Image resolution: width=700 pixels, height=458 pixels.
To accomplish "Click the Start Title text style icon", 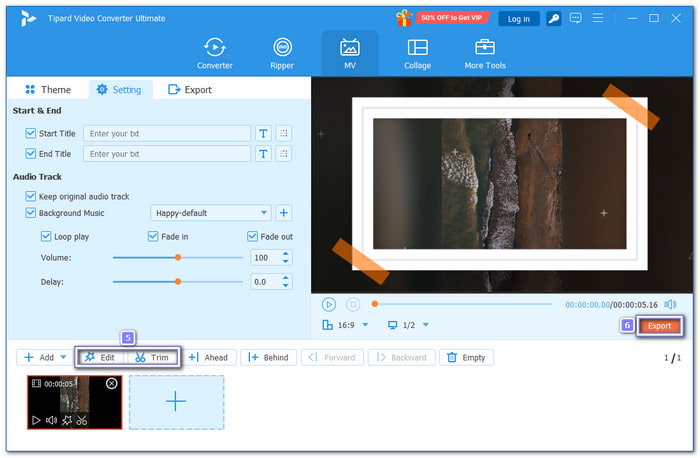I will pos(263,133).
